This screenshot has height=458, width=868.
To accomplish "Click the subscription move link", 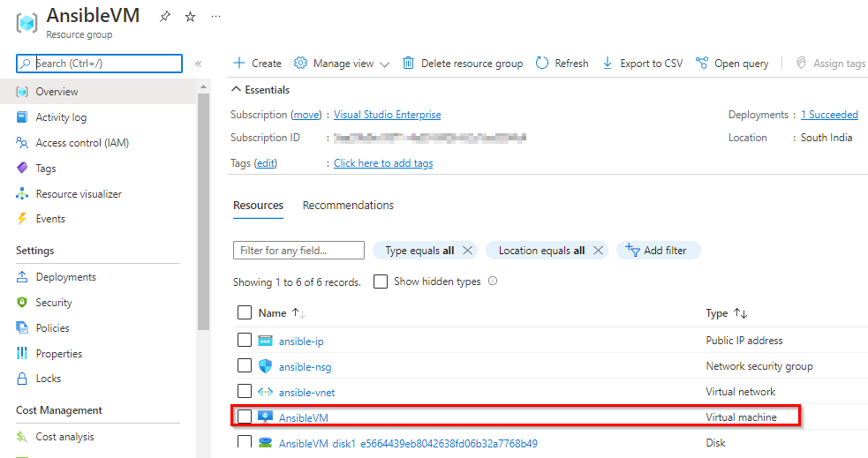I will pyautogui.click(x=306, y=115).
